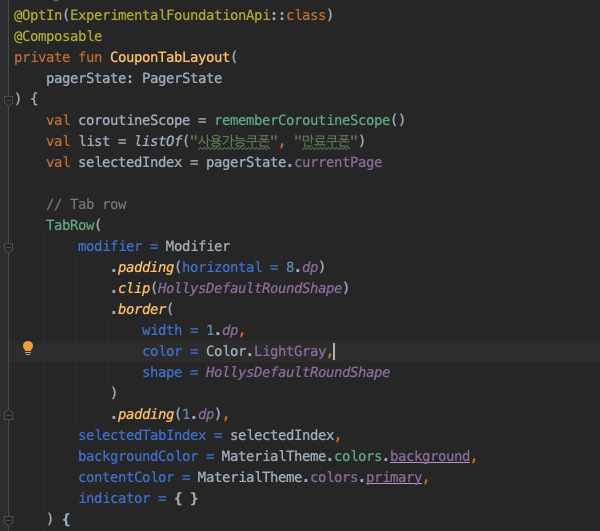Click the 'color' parameter name in the border call
This screenshot has height=531, width=600.
pyautogui.click(x=162, y=351)
